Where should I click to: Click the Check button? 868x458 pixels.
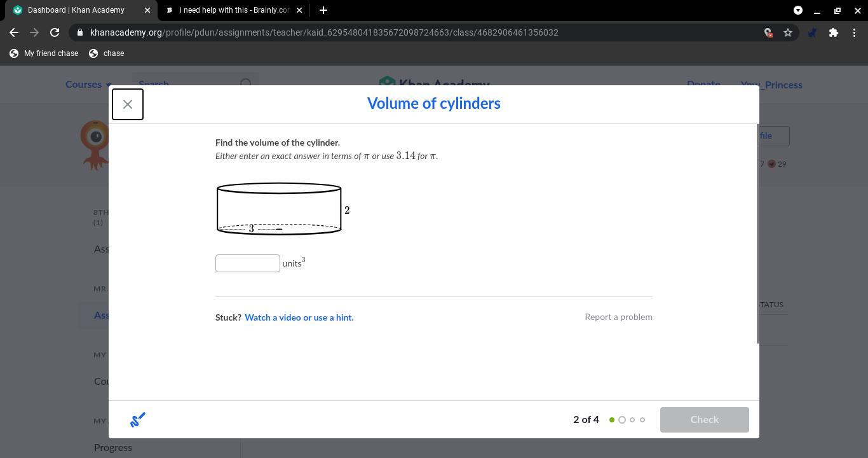(704, 420)
